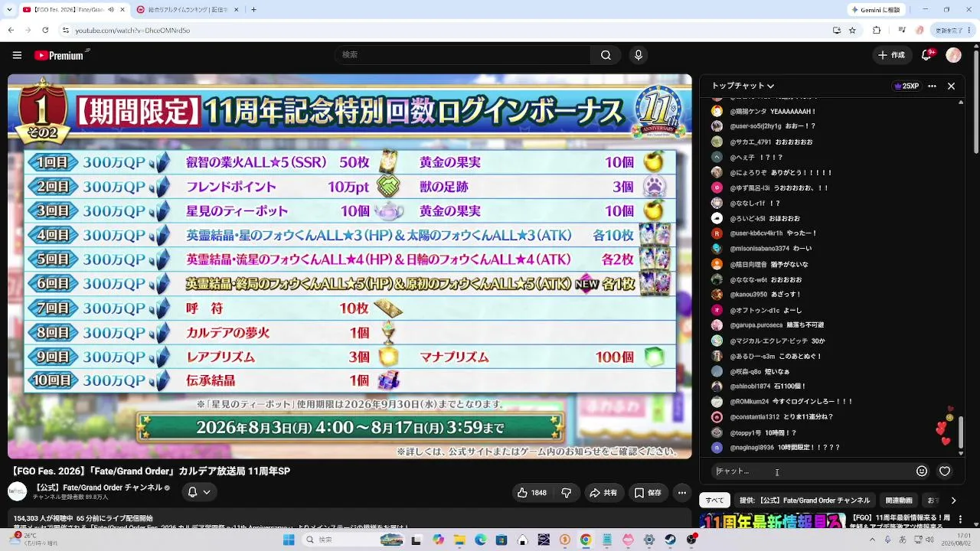This screenshot has width=980, height=551.
Task: Send a heart reaction in chat
Action: (945, 471)
